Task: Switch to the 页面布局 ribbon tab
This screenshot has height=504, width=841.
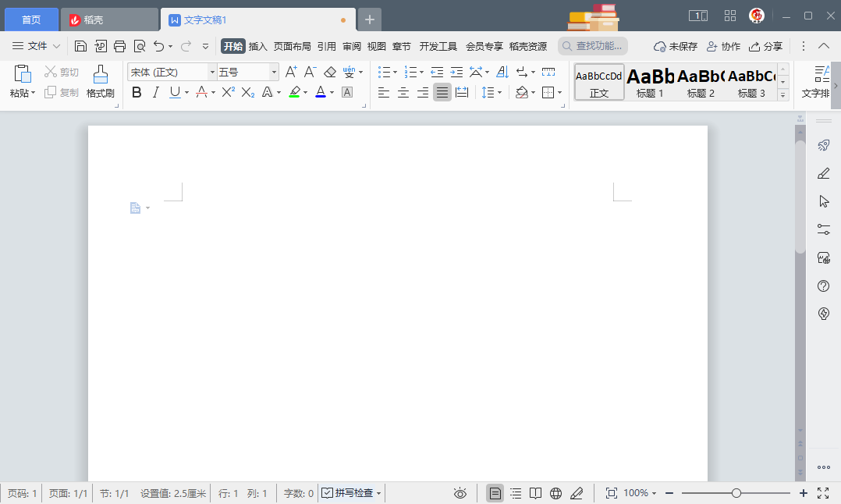Action: click(x=292, y=46)
